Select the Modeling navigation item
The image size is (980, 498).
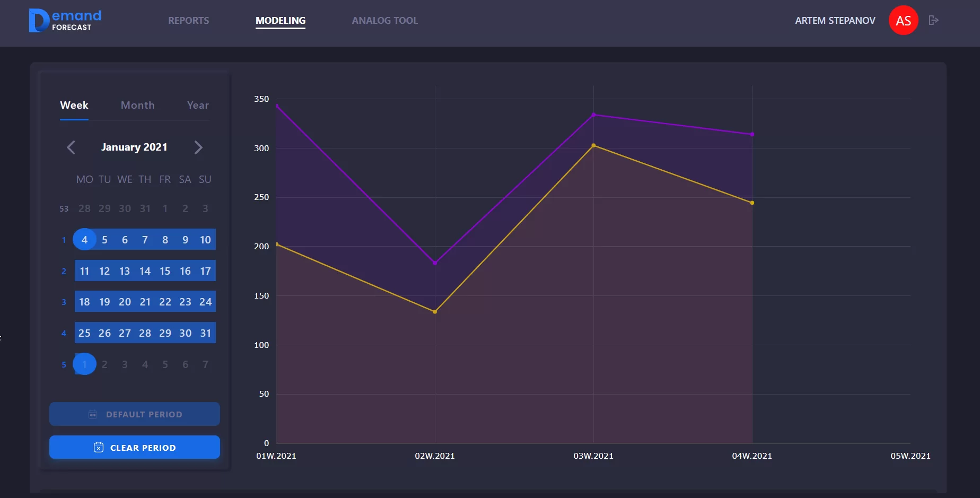[x=280, y=21]
